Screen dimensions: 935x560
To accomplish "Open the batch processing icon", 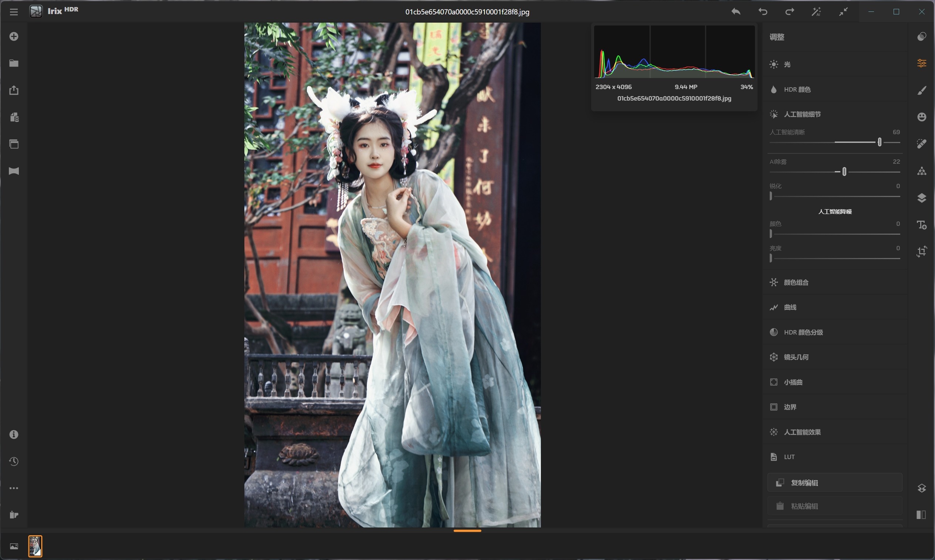I will pyautogui.click(x=14, y=117).
